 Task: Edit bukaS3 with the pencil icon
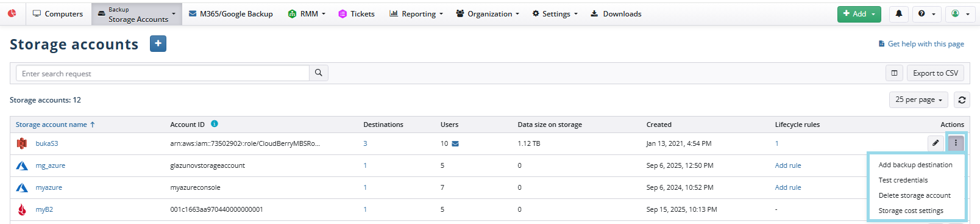(936, 143)
